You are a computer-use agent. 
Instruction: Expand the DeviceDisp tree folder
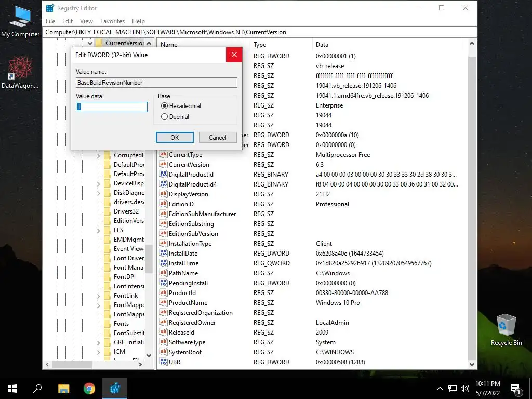point(98,183)
